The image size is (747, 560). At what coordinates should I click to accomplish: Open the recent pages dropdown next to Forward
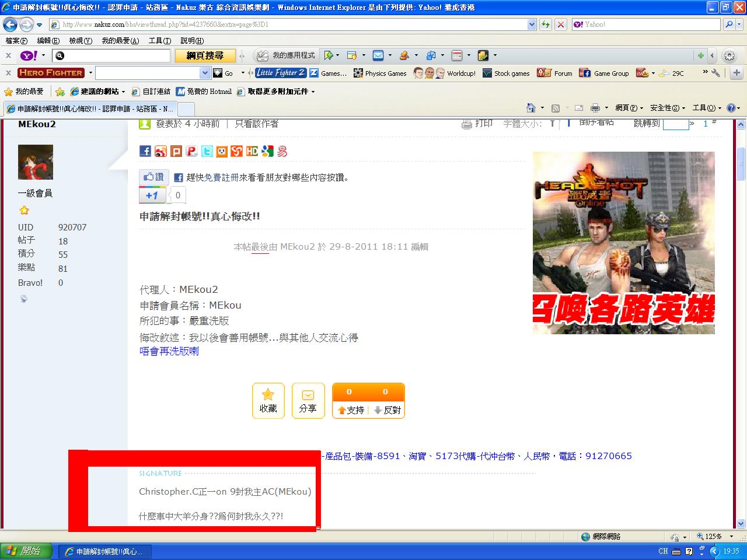point(39,25)
